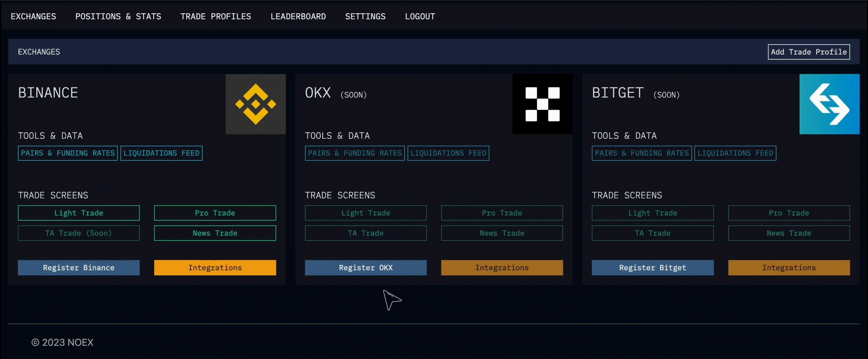Go to the Trade Profiles page
868x359 pixels.
point(215,17)
